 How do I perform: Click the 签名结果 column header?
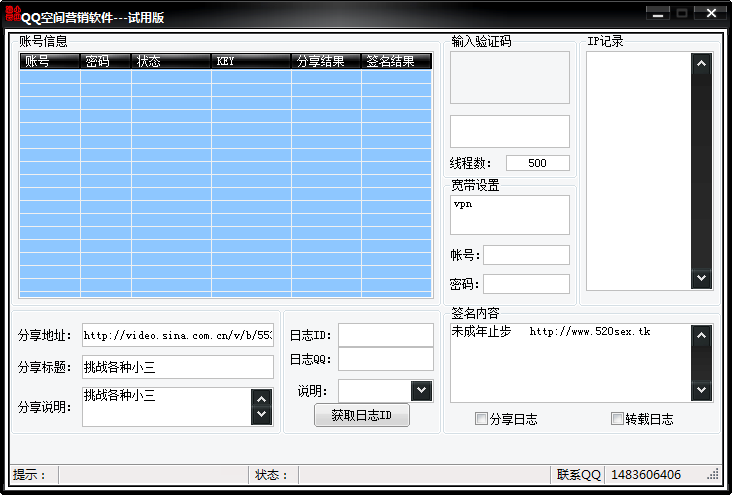396,61
